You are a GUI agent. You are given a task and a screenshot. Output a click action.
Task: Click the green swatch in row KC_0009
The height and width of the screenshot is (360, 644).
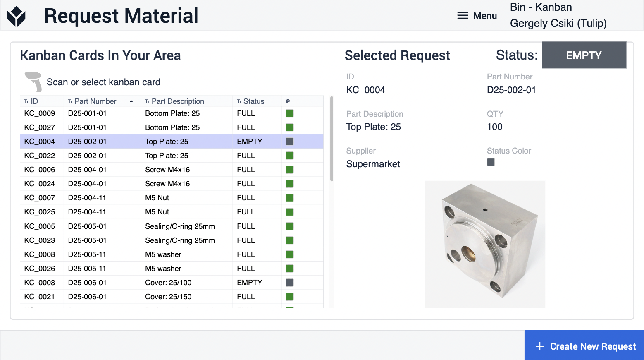point(290,113)
